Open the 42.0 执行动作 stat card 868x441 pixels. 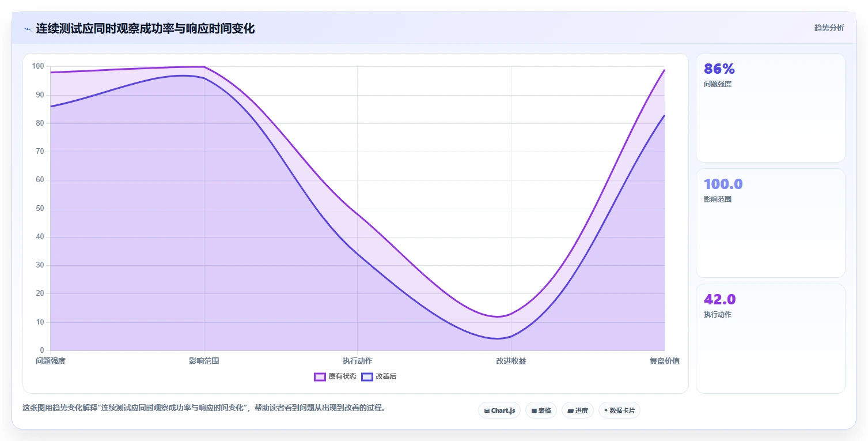coord(770,338)
